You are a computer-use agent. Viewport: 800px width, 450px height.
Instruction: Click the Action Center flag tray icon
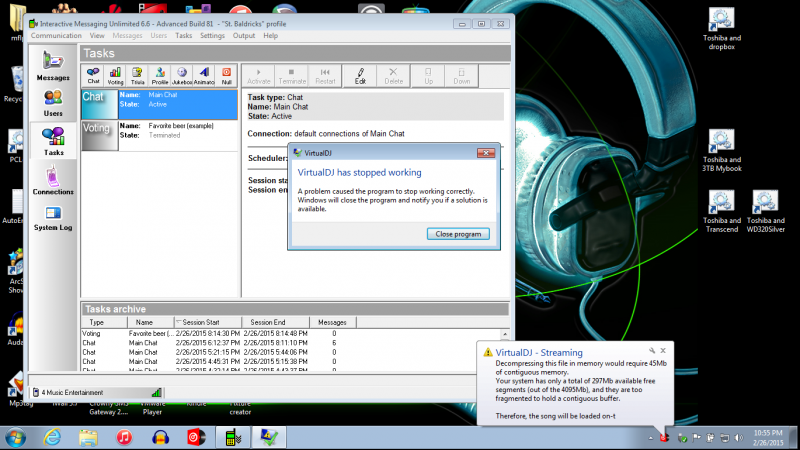[696, 438]
